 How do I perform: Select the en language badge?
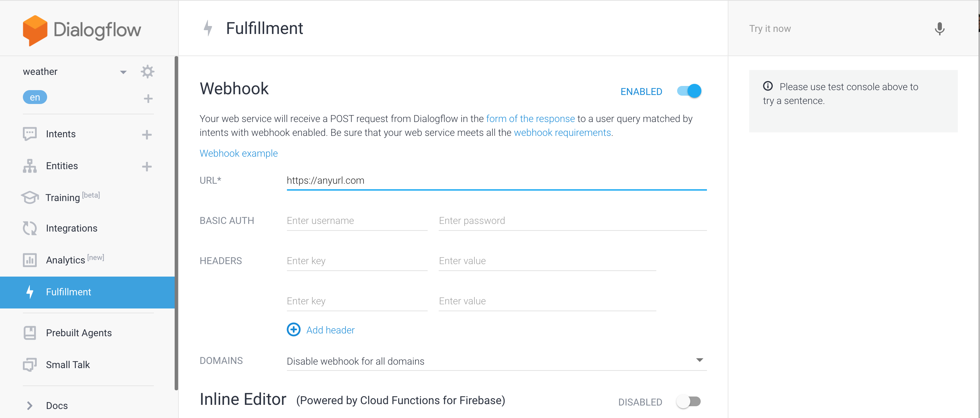point(35,97)
